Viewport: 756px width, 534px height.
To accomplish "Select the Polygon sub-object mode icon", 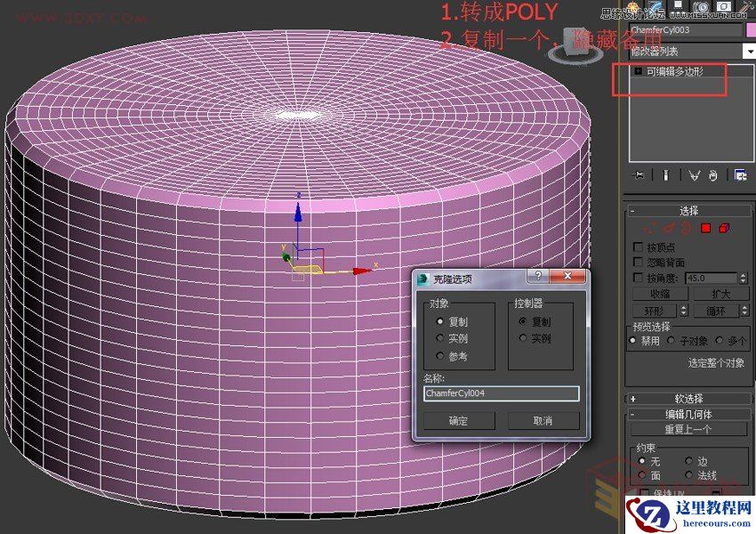I will tap(705, 229).
